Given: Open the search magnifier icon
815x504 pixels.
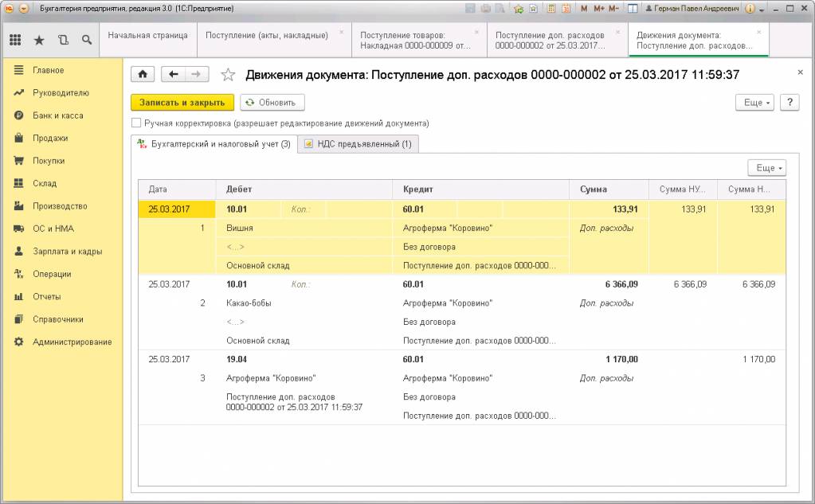Looking at the screenshot, I should coord(87,40).
